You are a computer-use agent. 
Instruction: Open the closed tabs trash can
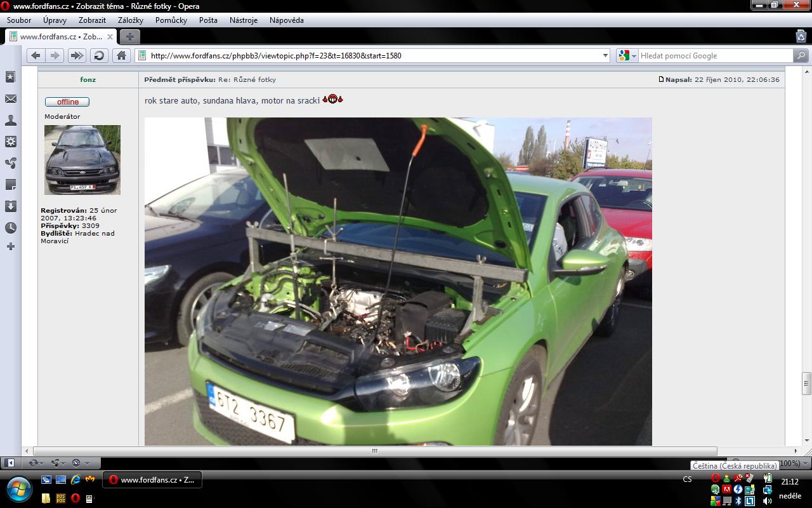point(801,36)
